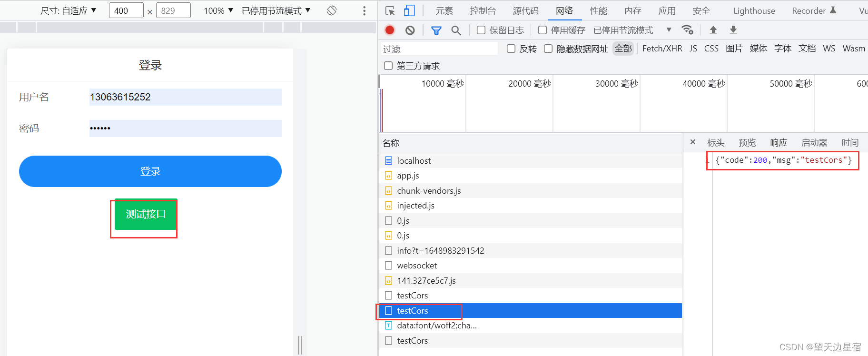Screen dimensions: 868x356
Task: Select app.js request row
Action: coord(530,176)
